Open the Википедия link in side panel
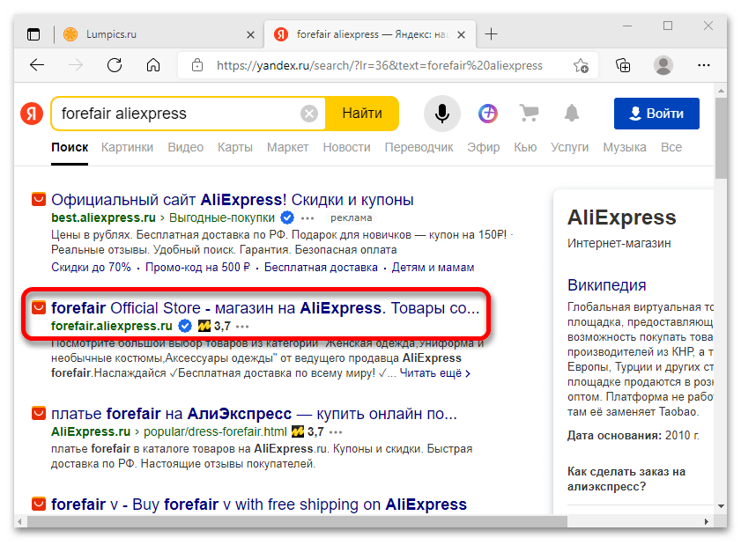This screenshot has height=560, width=741. point(606,285)
